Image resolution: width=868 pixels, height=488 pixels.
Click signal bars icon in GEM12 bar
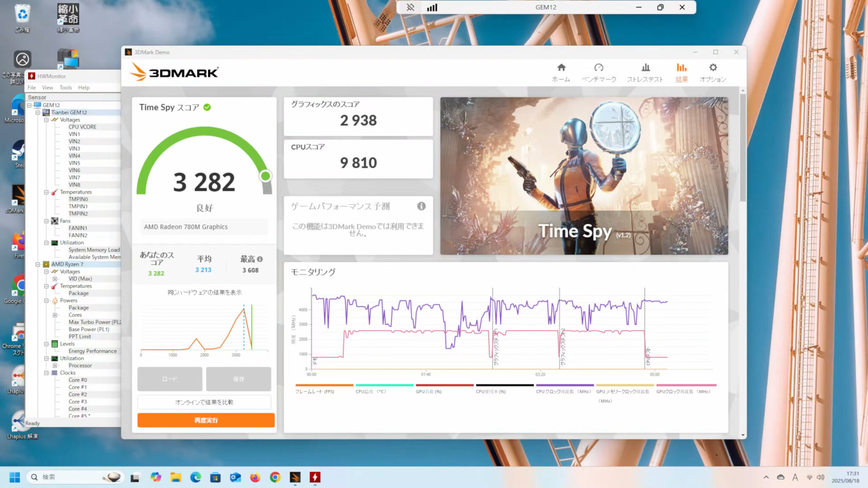(432, 7)
